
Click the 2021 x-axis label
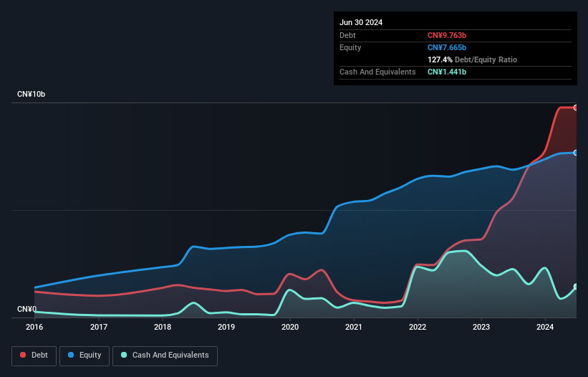[x=354, y=327]
